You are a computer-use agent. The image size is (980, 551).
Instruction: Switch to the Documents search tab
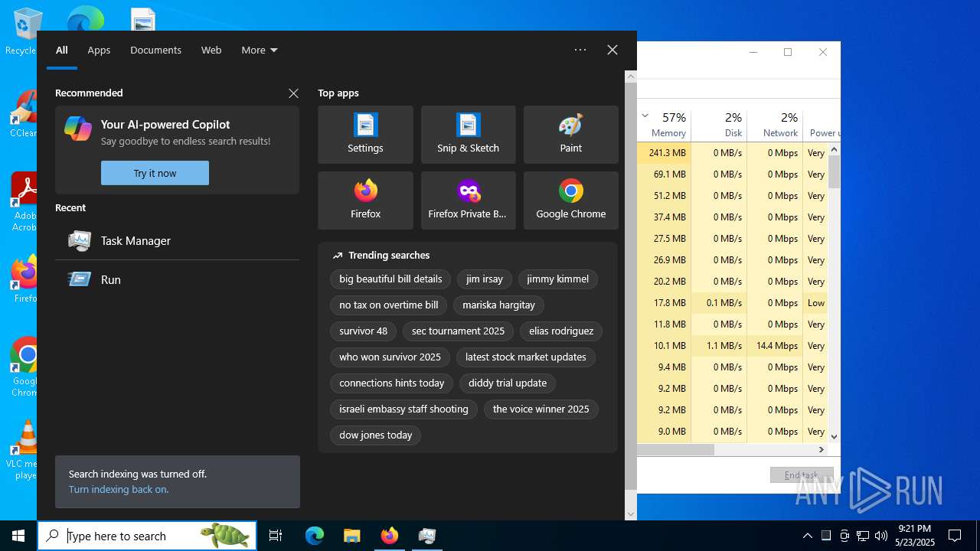click(155, 50)
